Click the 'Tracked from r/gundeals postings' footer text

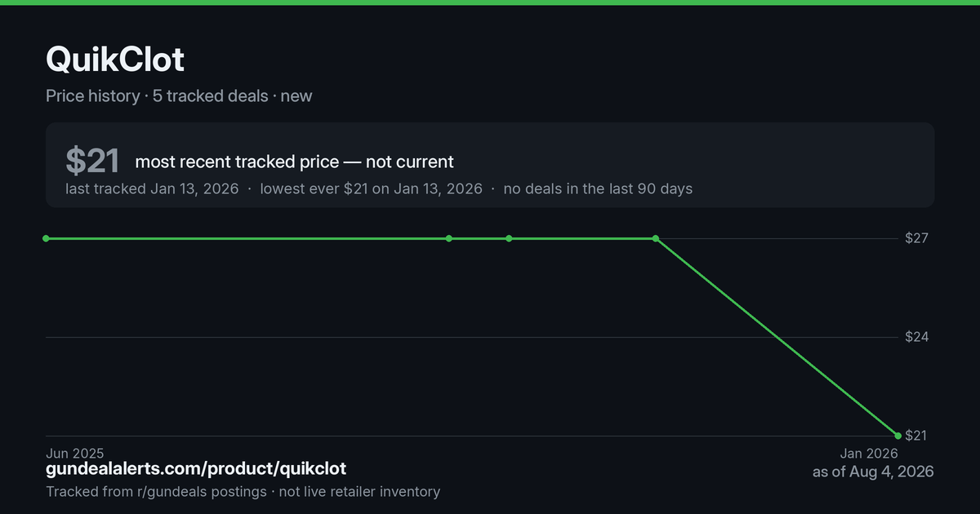pyautogui.click(x=156, y=491)
